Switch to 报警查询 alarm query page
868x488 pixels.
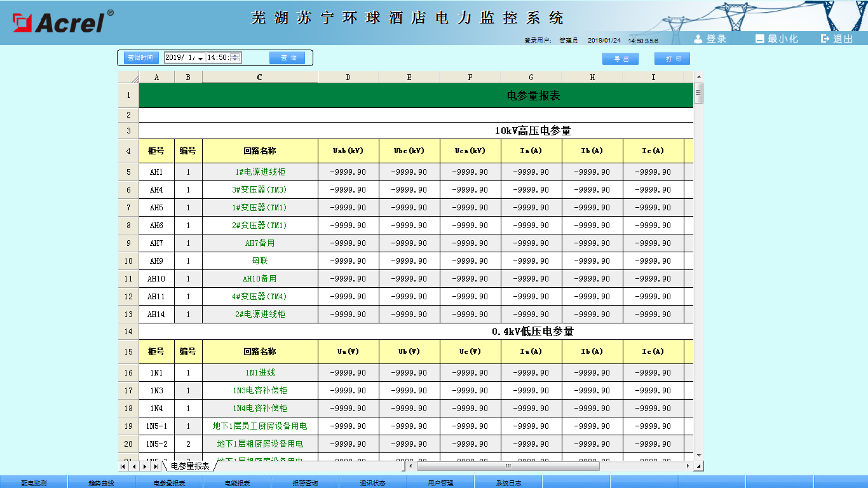(x=305, y=483)
